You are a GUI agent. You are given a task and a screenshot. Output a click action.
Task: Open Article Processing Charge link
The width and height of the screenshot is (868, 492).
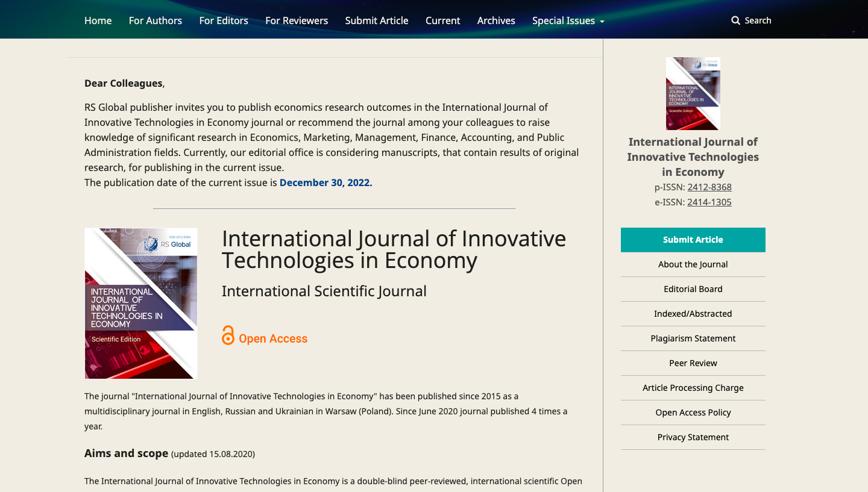pyautogui.click(x=693, y=388)
